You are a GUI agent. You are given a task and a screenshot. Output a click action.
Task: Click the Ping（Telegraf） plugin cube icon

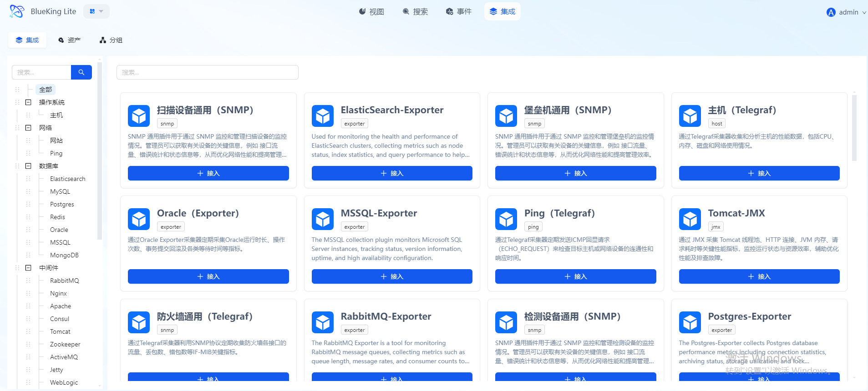(506, 219)
